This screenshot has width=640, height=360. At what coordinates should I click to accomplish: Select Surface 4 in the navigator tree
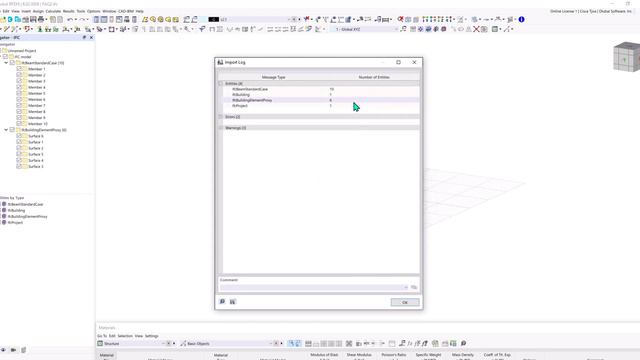(x=36, y=160)
